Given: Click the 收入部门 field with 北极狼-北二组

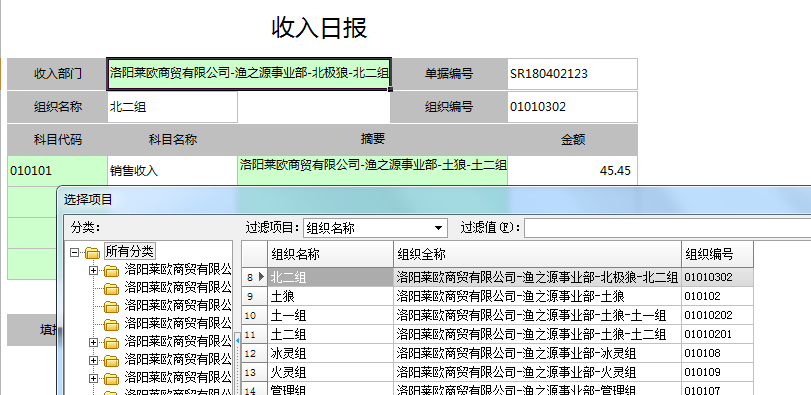Looking at the screenshot, I should (x=249, y=73).
